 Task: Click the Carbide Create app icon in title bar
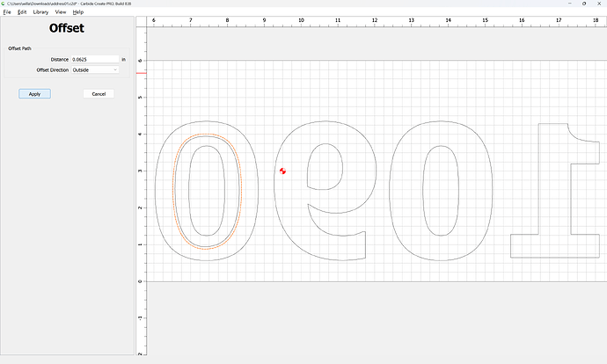(4, 4)
